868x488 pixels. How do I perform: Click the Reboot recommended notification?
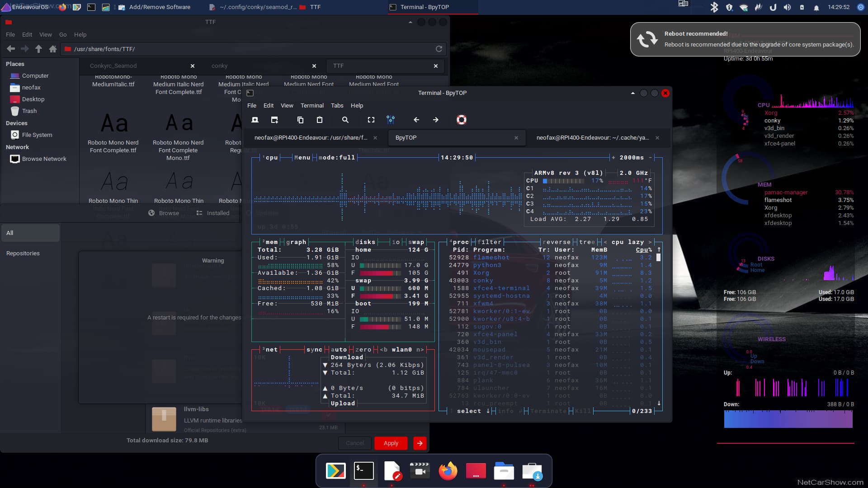(745, 39)
